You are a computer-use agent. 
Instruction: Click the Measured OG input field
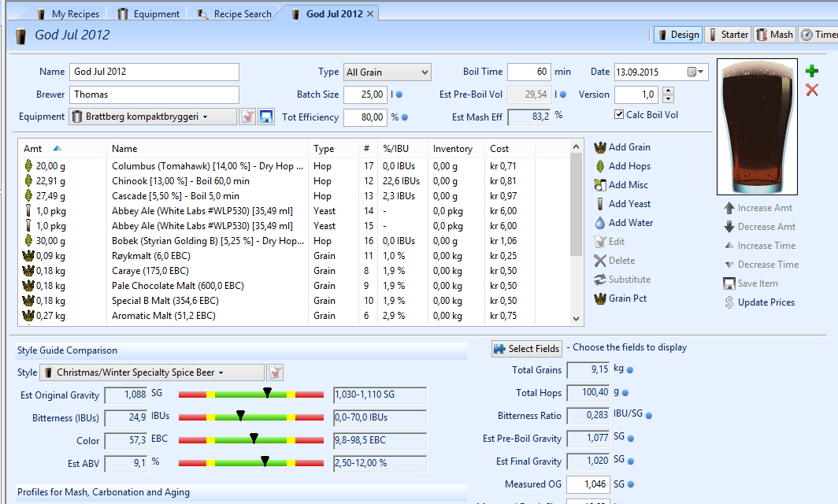click(x=587, y=484)
